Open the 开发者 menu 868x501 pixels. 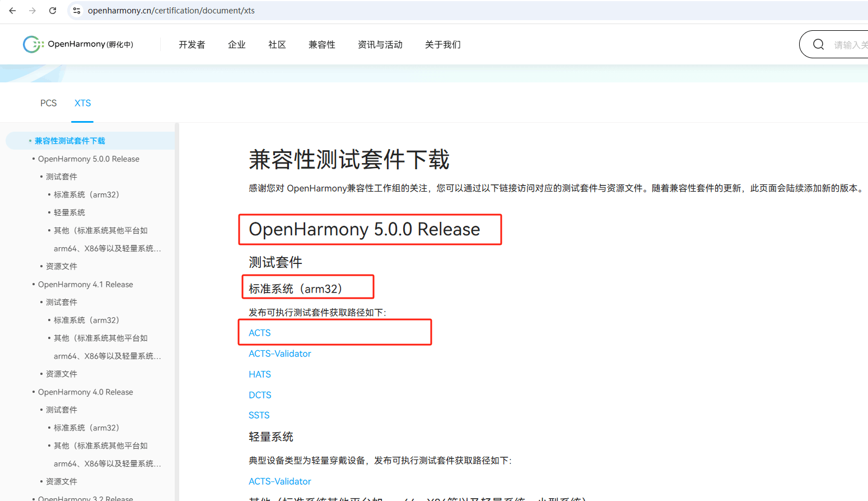coord(192,45)
